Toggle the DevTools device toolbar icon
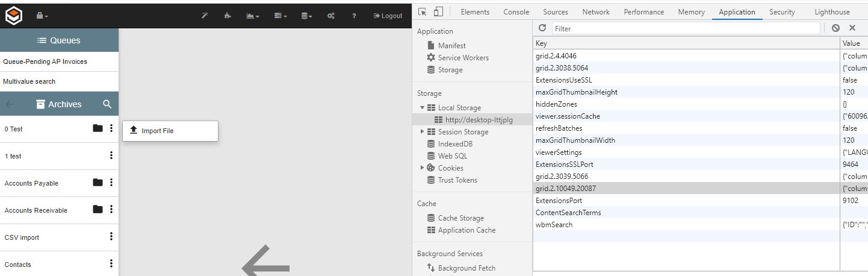The height and width of the screenshot is (276, 868). click(438, 12)
